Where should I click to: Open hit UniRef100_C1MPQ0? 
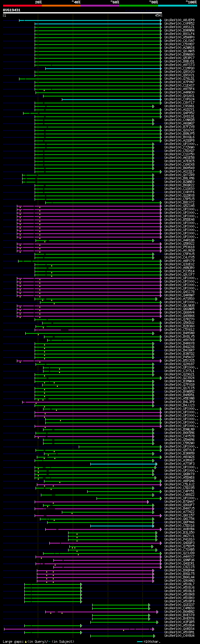coord(179,68)
